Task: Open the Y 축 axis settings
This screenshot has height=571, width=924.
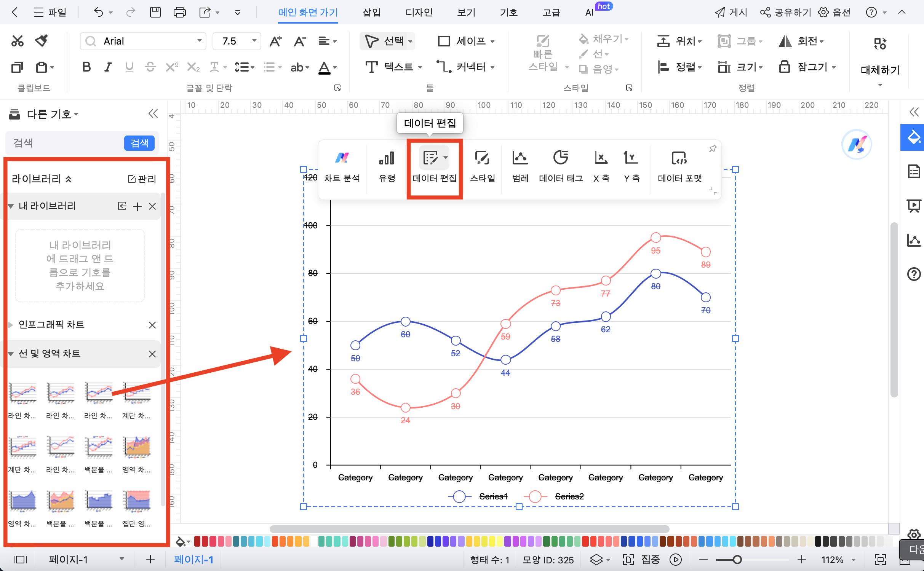Action: 631,167
